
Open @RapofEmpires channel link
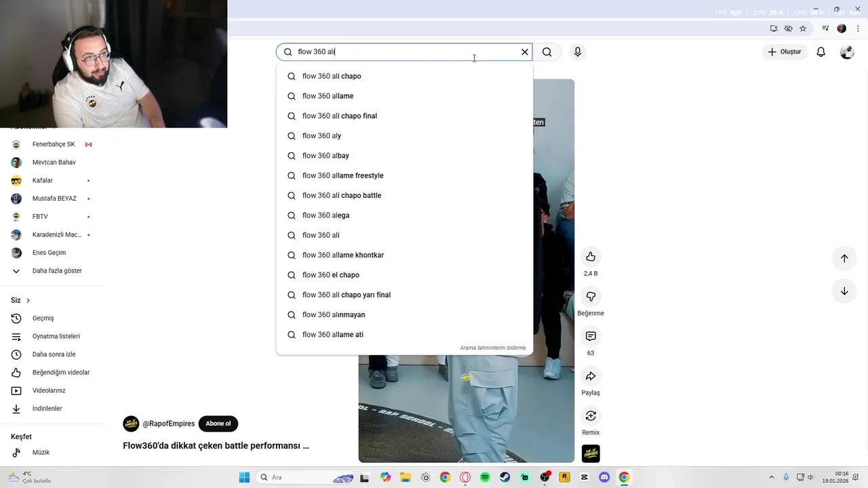168,424
